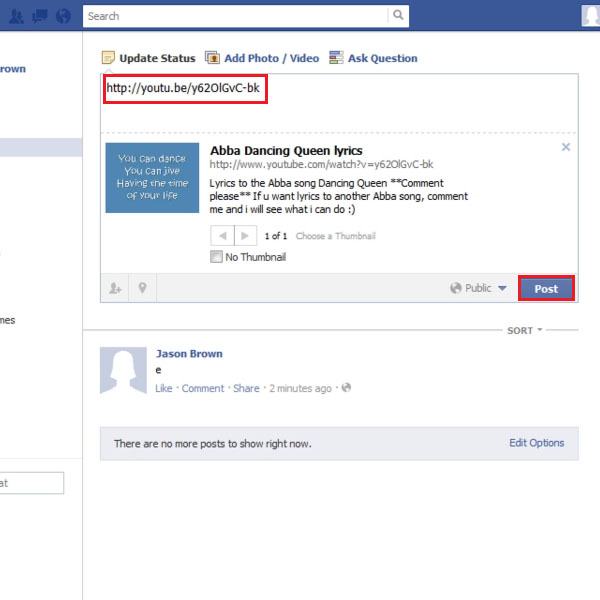Like Jason Brown's post
This screenshot has width=600, height=600.
164,388
